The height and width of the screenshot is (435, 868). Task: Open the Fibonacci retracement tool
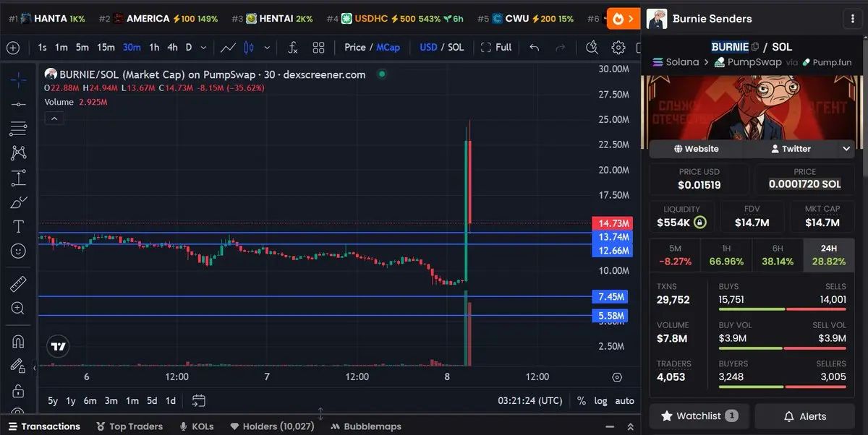click(x=18, y=129)
